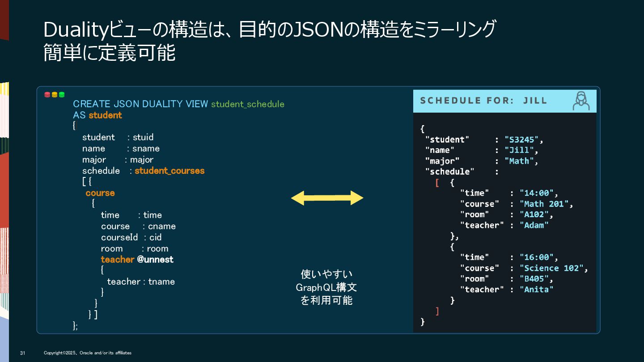Click the "courseId" field name

coord(119,237)
